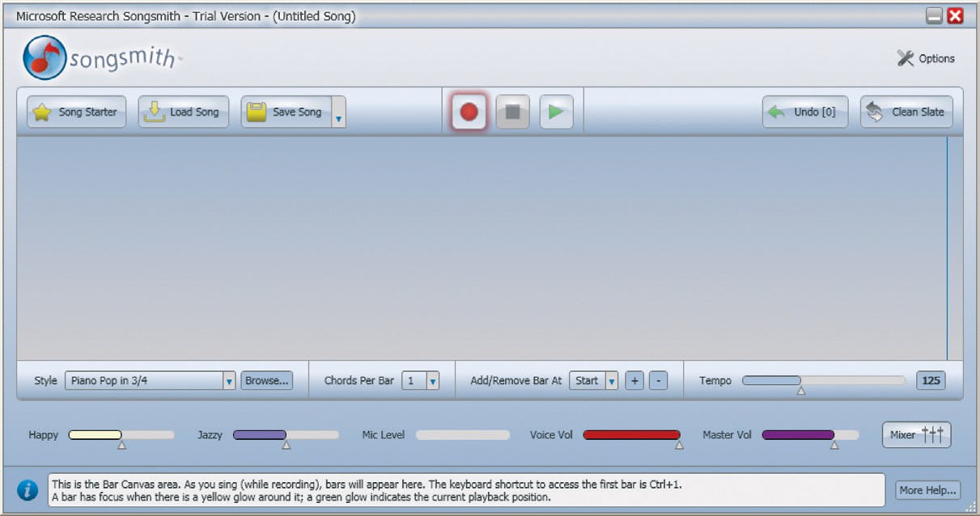Image resolution: width=980 pixels, height=516 pixels.
Task: Click the Clean Slate arrows icon
Action: [x=875, y=112]
